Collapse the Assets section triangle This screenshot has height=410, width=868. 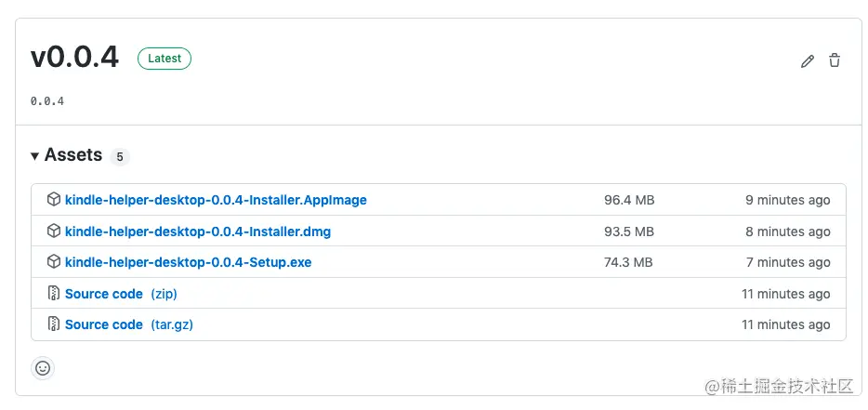click(35, 156)
